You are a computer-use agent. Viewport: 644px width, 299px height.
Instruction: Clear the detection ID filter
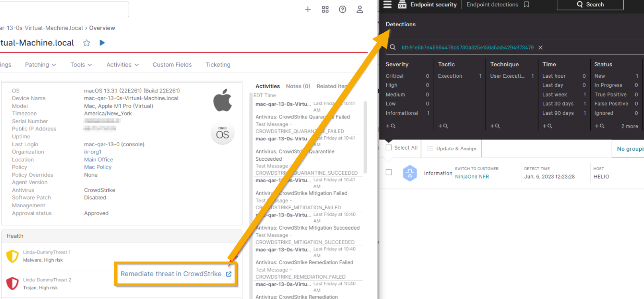click(x=540, y=47)
